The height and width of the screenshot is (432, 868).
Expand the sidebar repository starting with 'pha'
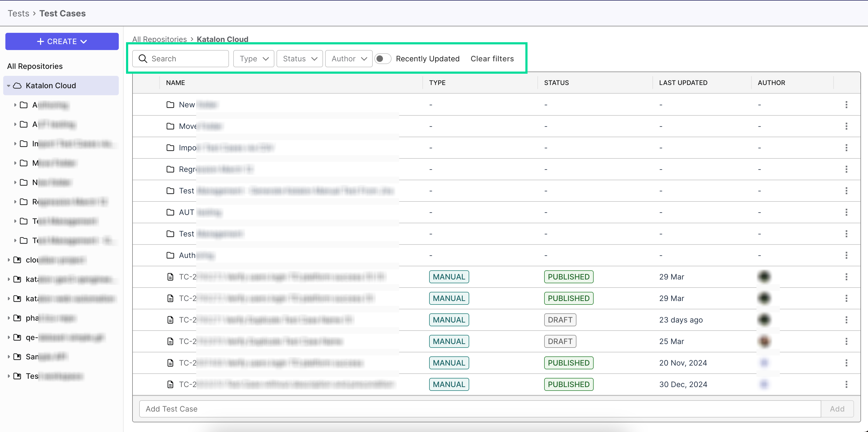[x=8, y=318]
